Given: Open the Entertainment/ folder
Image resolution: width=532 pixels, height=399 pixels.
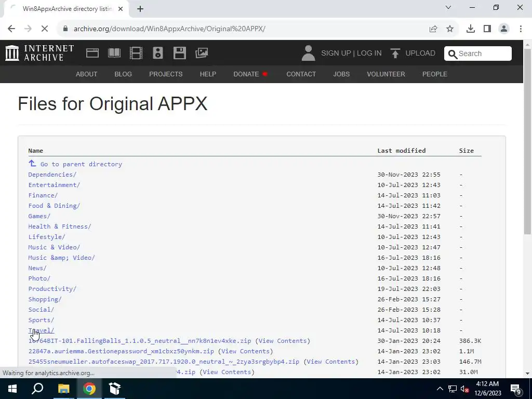Looking at the screenshot, I should (x=54, y=185).
